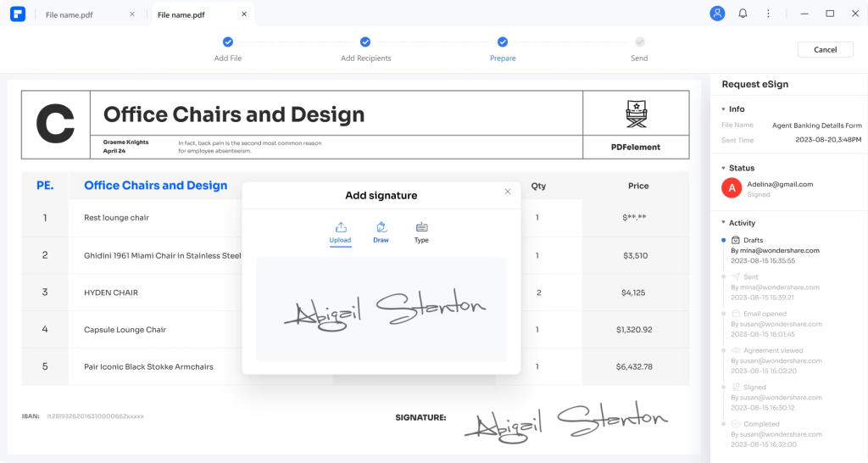
Task: Go to the Add Recipients step
Action: 365,42
